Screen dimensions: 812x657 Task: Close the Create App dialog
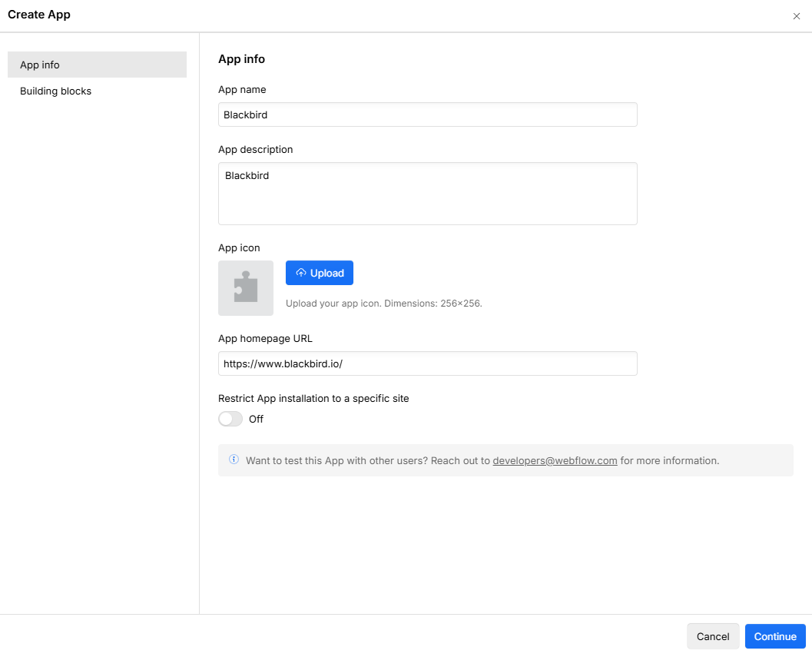[796, 16]
